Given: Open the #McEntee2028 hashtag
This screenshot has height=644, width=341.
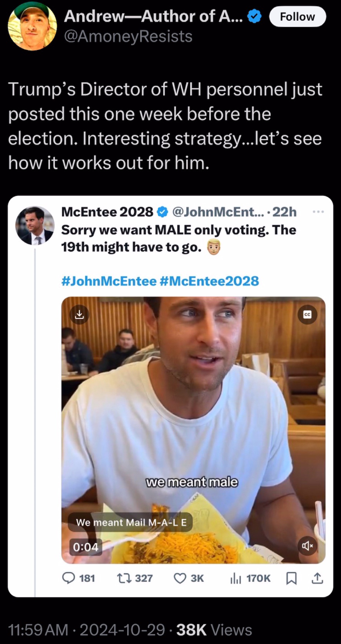Looking at the screenshot, I should coord(209,281).
